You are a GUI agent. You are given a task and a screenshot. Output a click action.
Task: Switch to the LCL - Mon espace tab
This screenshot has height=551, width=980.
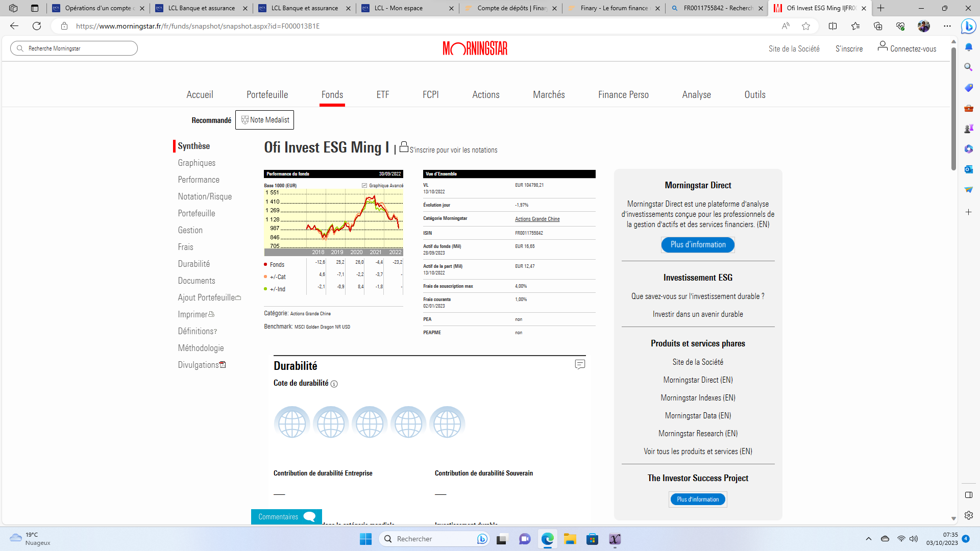407,8
